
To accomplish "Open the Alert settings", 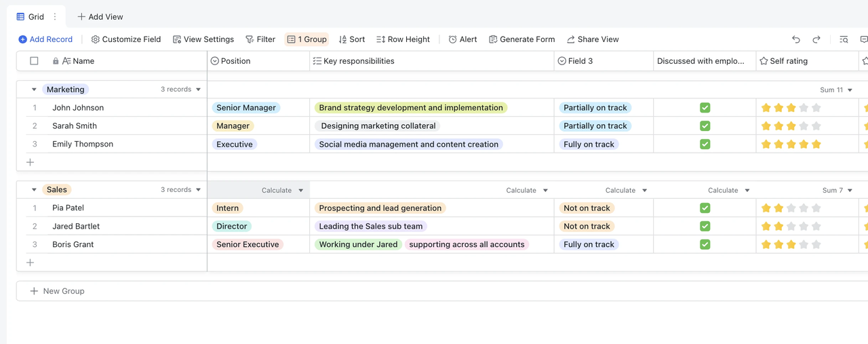I will [462, 39].
